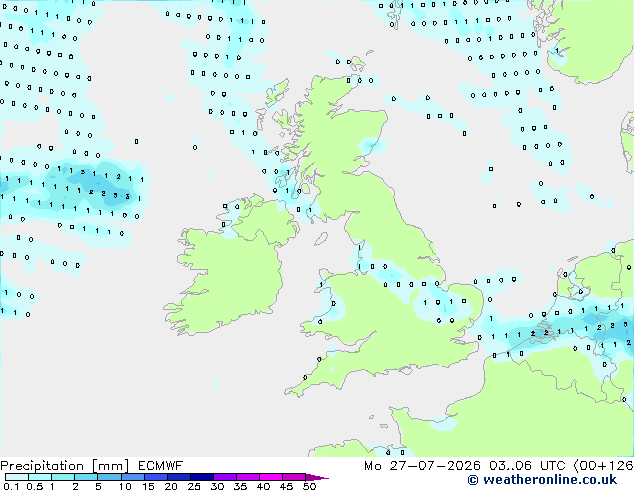The height and width of the screenshot is (490, 634).
Task: Click the legend label '45'
Action: [287, 486]
